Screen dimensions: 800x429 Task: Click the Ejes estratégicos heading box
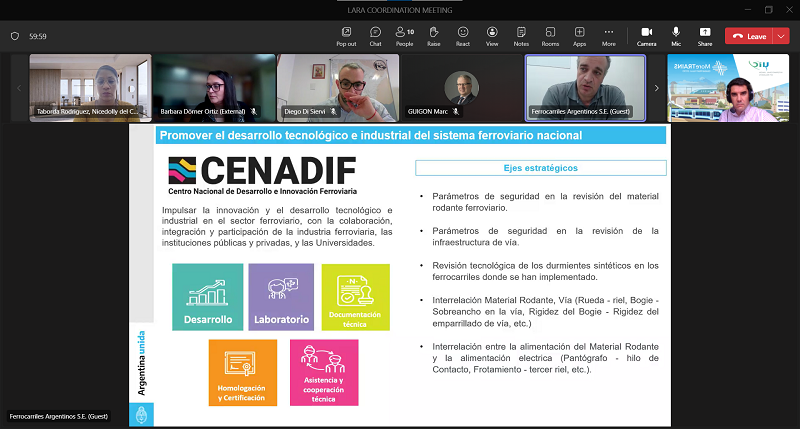point(541,168)
